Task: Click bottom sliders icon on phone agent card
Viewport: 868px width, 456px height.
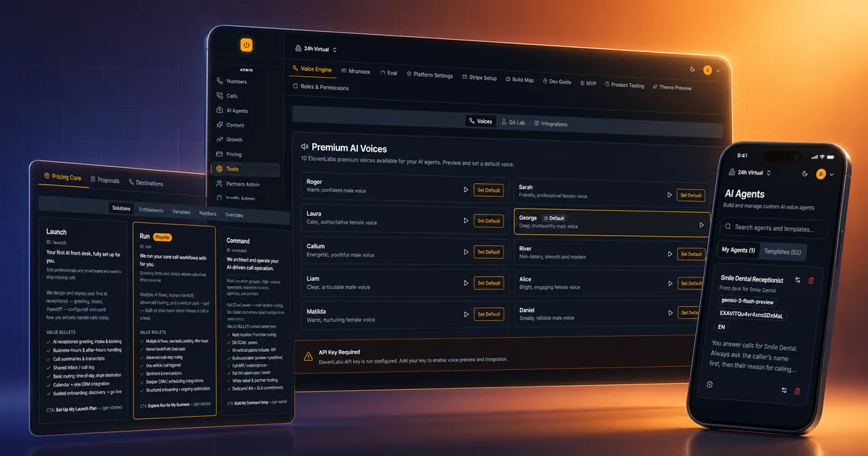Action: [783, 391]
